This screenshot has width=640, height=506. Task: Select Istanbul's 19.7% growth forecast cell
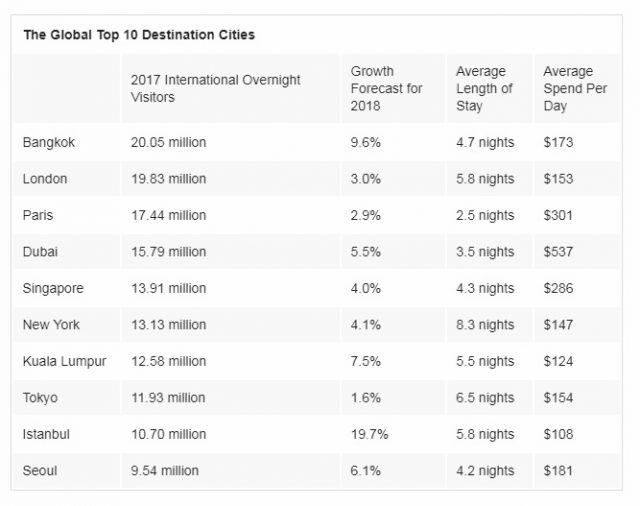[370, 434]
